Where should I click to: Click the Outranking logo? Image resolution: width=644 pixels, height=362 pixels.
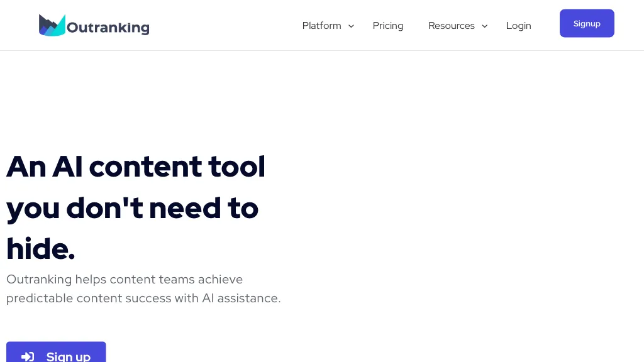pyautogui.click(x=93, y=25)
